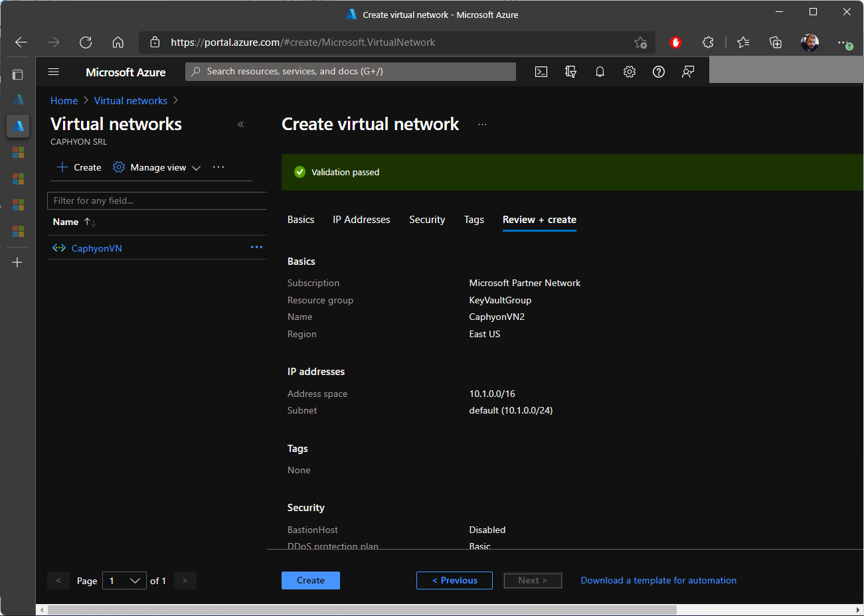The width and height of the screenshot is (864, 616).
Task: Open Azure help question mark icon
Action: [659, 72]
